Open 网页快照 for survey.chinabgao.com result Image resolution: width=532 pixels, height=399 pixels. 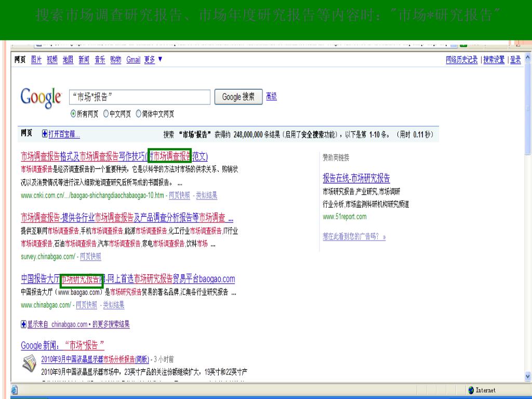(90, 257)
